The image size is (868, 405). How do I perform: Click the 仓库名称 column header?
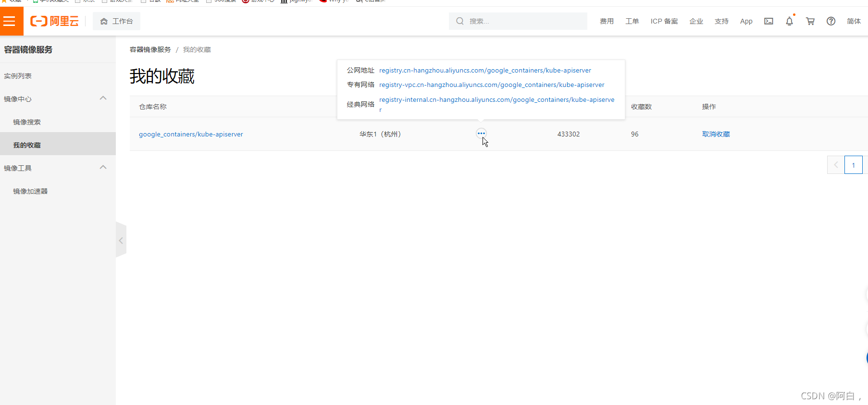[153, 107]
